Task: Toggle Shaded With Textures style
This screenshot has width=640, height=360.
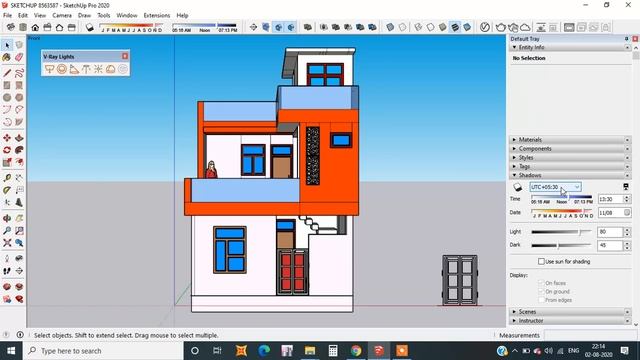Action: click(455, 27)
